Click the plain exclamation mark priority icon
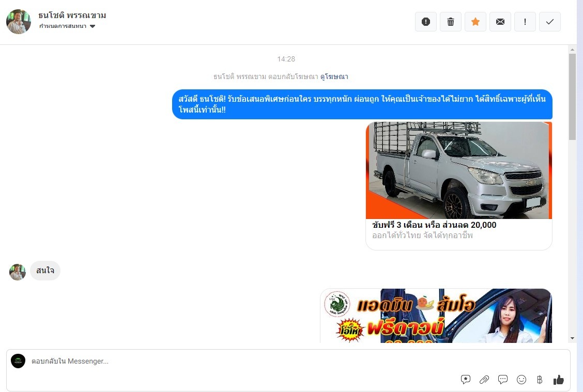 click(525, 22)
